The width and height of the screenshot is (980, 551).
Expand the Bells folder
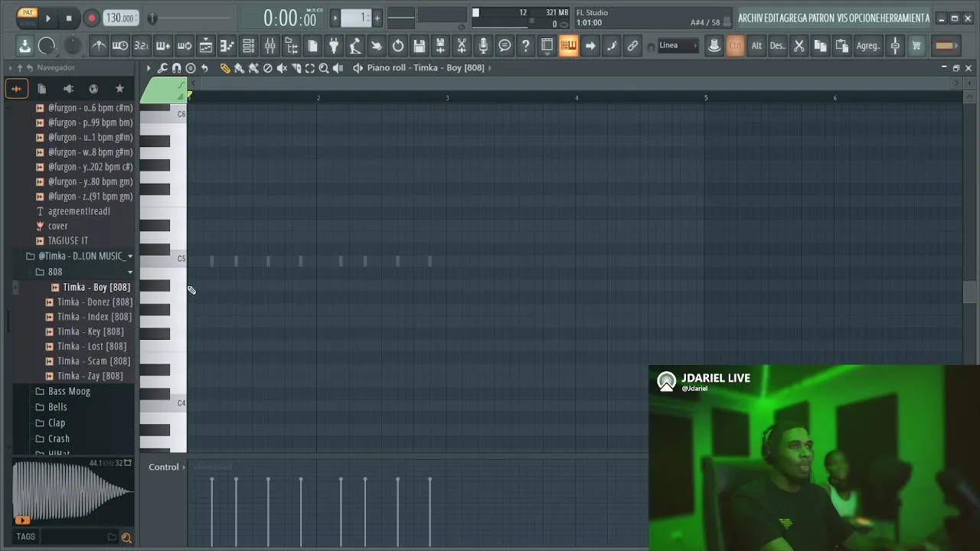point(57,407)
